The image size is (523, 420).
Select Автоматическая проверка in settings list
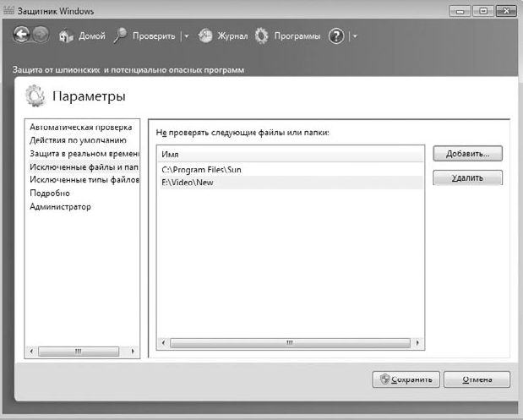coord(82,127)
